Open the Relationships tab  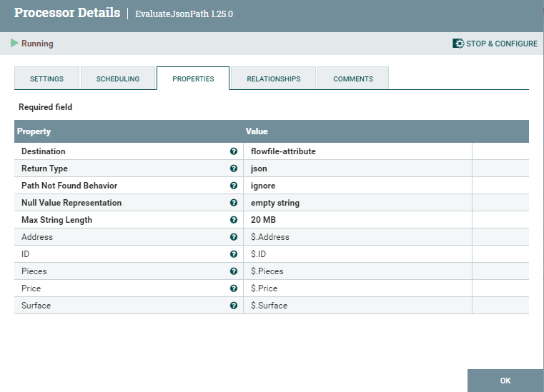(x=274, y=79)
